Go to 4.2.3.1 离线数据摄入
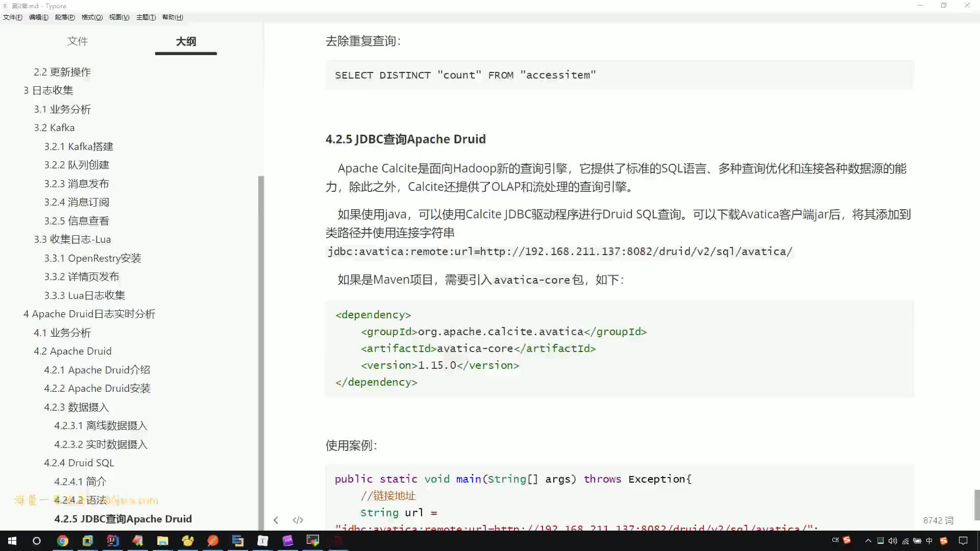The image size is (980, 551). (101, 425)
